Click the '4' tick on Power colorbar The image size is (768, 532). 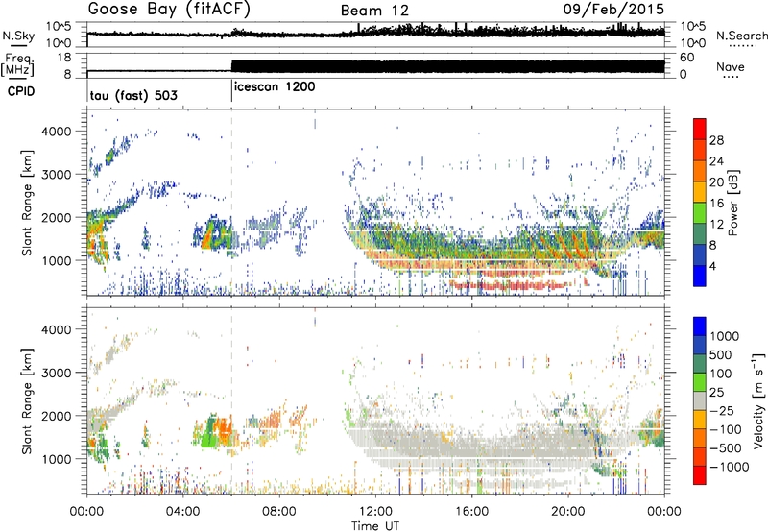click(712, 266)
